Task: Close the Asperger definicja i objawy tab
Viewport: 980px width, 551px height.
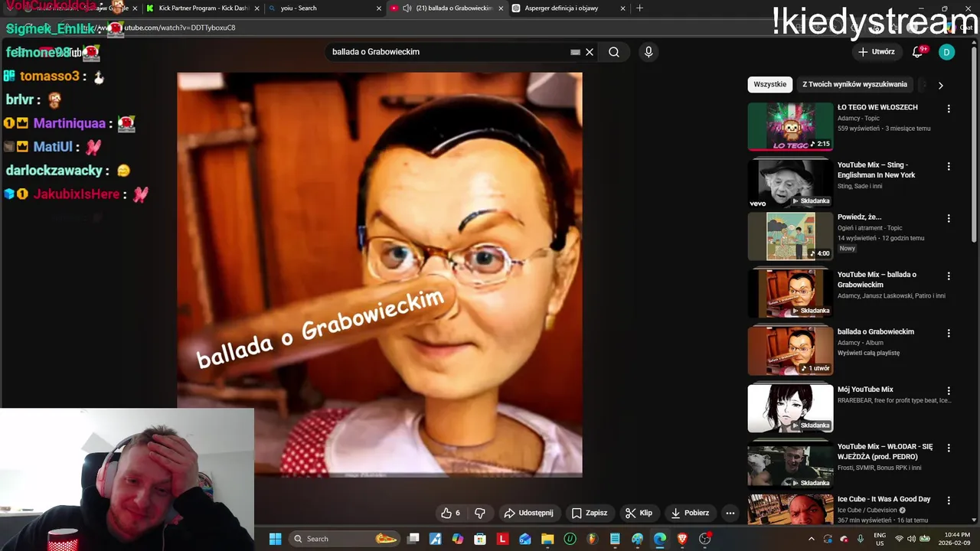Action: pos(622,8)
